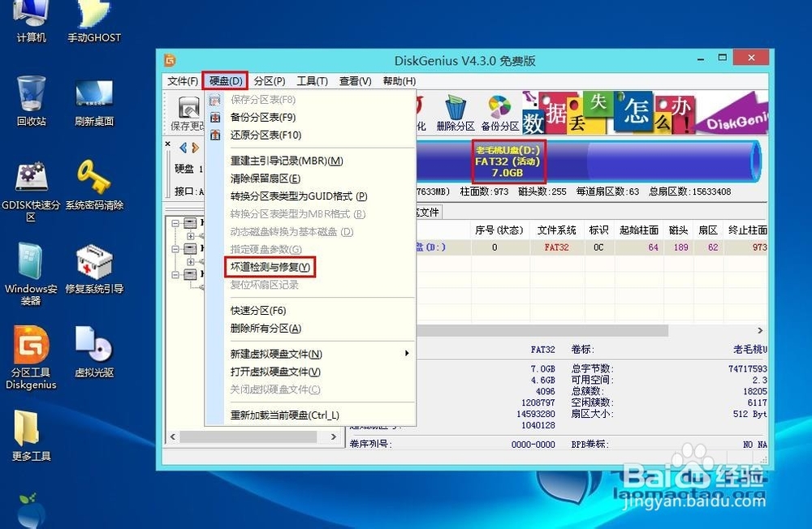Open 分区工具 Diskgenius desktop icon
Screen dimensions: 812x529
point(31,357)
